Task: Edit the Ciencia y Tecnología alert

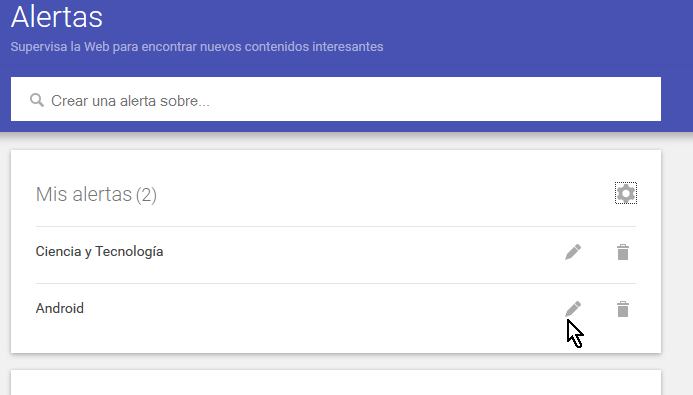Action: (573, 252)
